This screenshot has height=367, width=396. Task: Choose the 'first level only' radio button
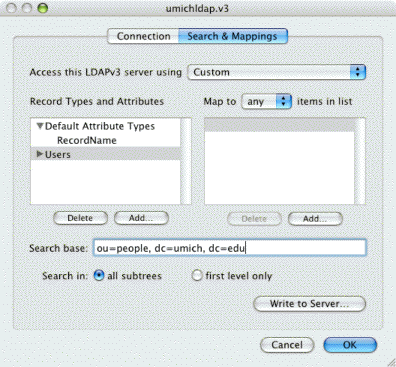(197, 276)
